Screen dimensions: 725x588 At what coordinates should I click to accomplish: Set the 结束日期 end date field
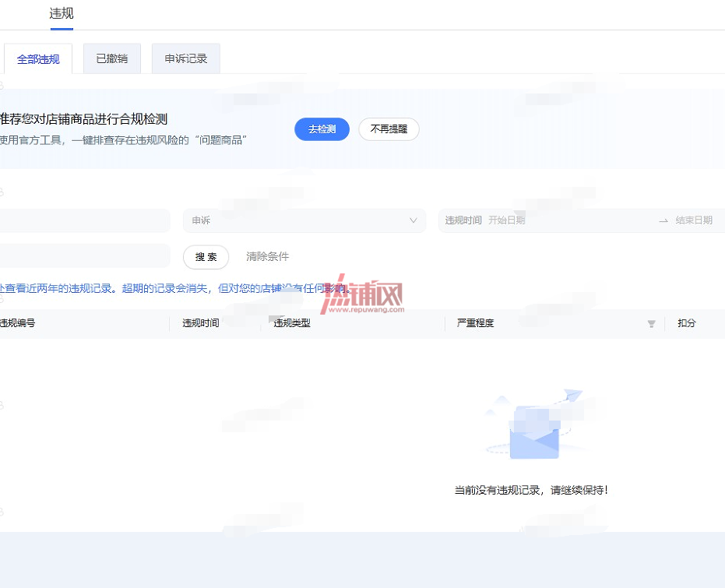(694, 220)
